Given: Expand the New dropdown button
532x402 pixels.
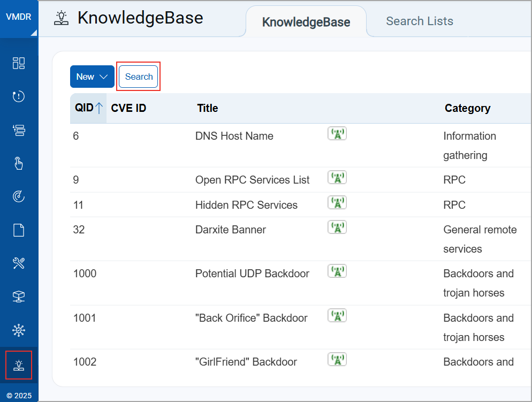Looking at the screenshot, I should [92, 77].
